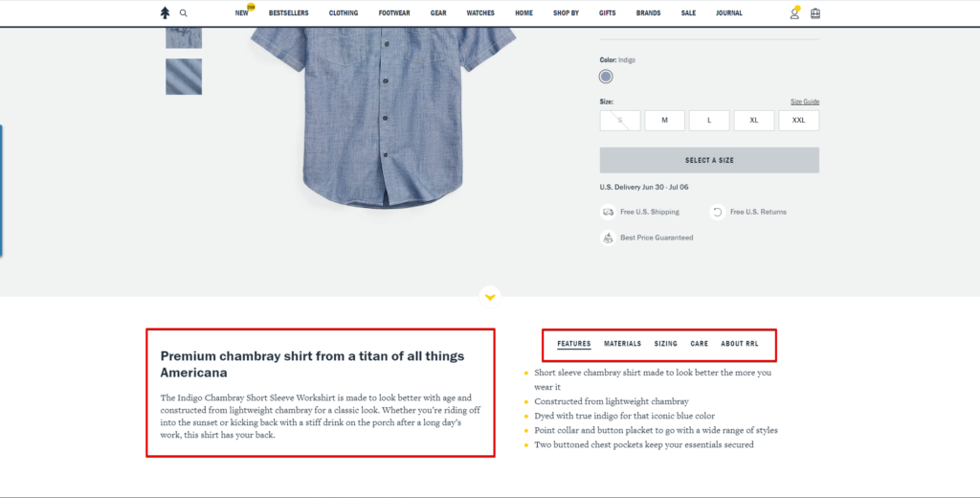Open the Clothing menu
980x498 pixels.
click(x=344, y=13)
